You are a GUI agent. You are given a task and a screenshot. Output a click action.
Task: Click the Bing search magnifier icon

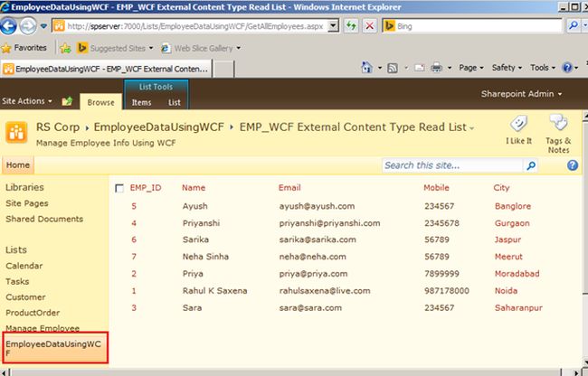coord(573,26)
